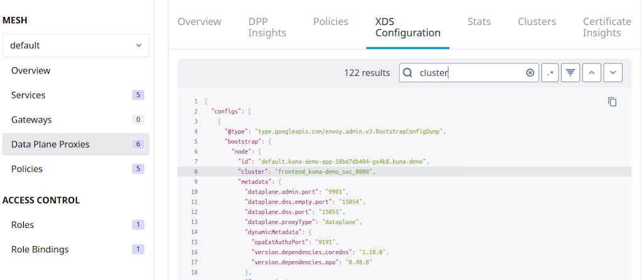The height and width of the screenshot is (280, 644).
Task: Toggle filter mode for search results
Action: (x=570, y=73)
